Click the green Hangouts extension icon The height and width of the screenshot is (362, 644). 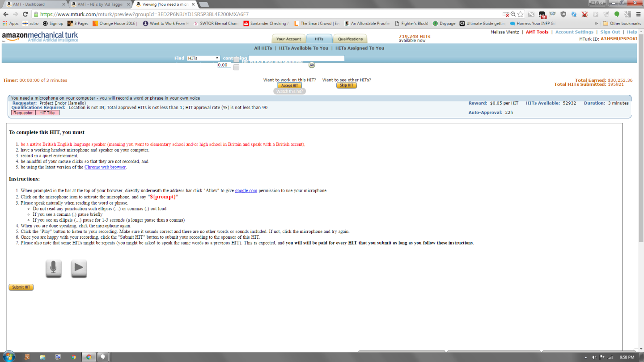coord(617,14)
